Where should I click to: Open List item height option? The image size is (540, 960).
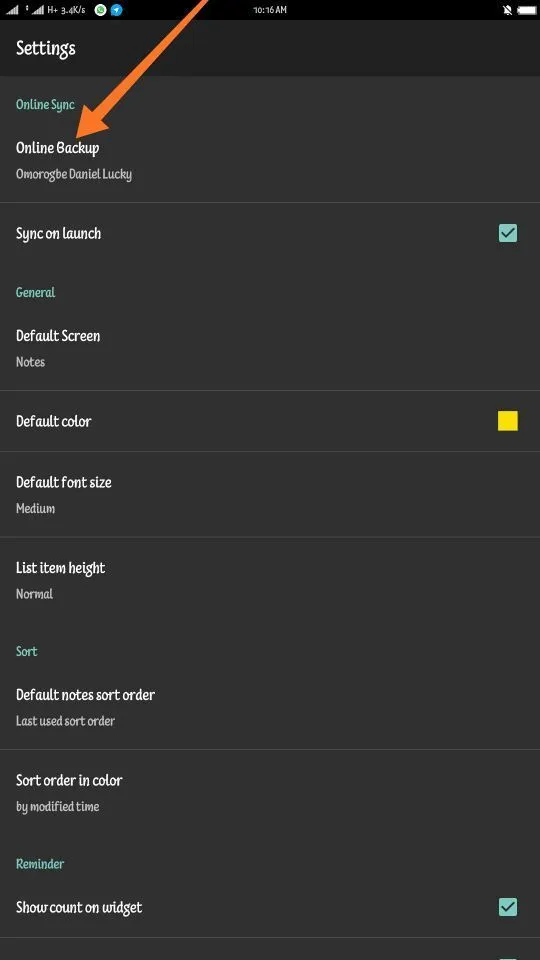coord(270,580)
